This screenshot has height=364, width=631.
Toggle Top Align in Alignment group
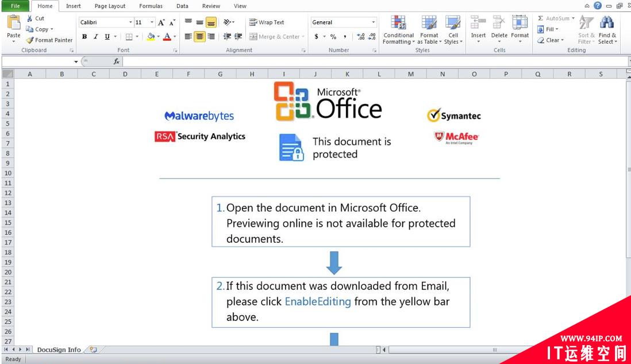click(x=188, y=22)
